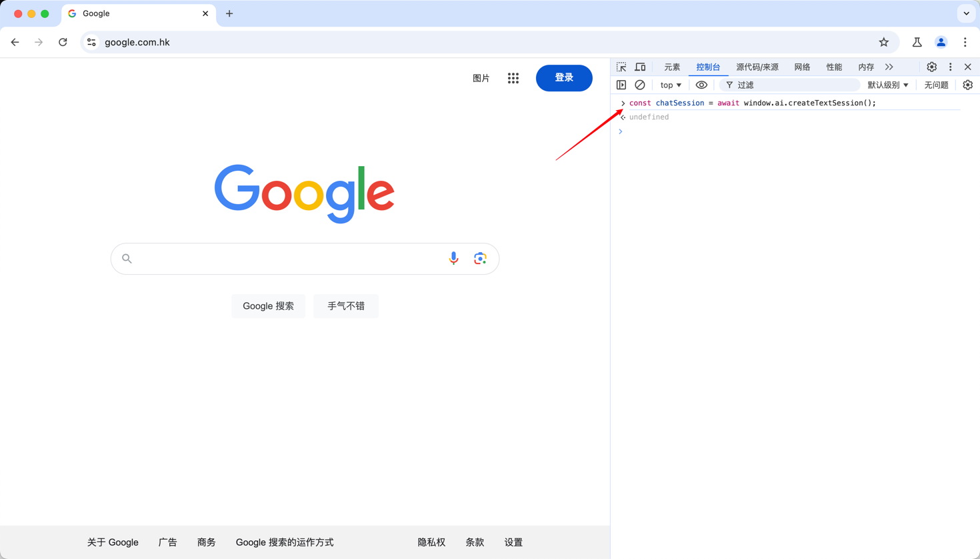Go back with the browser back arrow
Viewport: 980px width, 559px height.
point(15,42)
